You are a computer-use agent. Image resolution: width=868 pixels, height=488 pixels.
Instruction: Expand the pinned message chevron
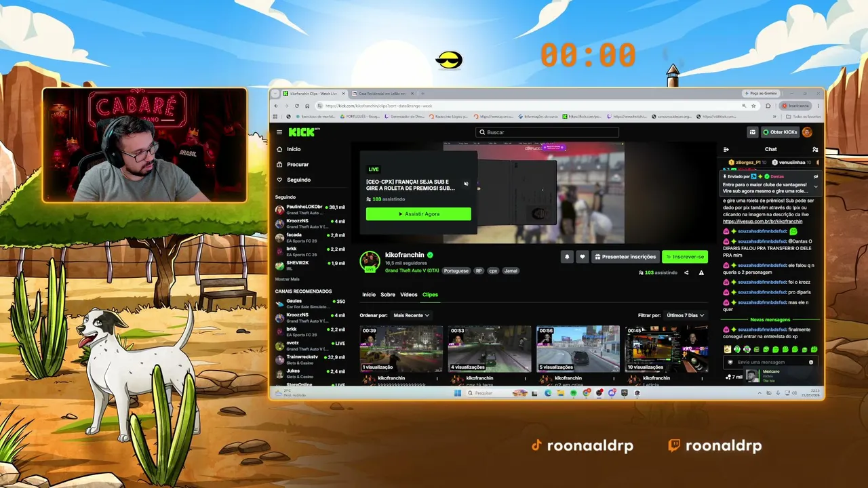(x=816, y=186)
